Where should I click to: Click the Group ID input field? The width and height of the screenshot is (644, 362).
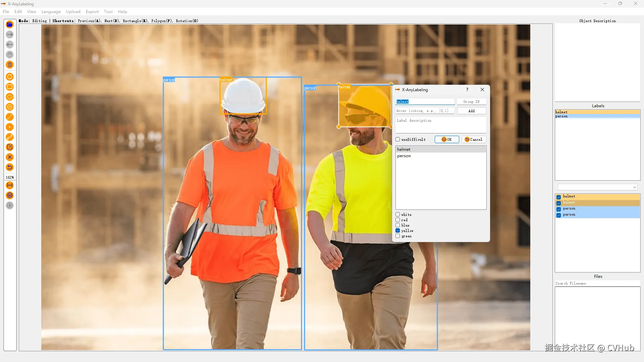[x=471, y=102]
